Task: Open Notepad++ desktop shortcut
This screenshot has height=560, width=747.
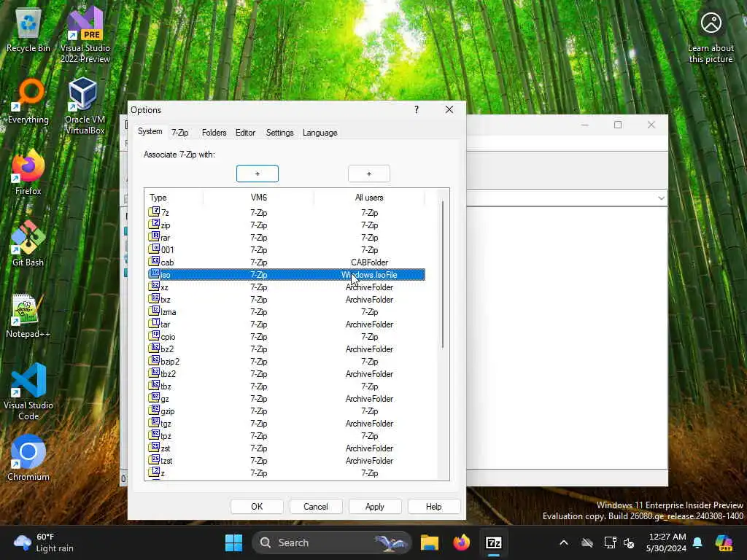Action: [28, 315]
